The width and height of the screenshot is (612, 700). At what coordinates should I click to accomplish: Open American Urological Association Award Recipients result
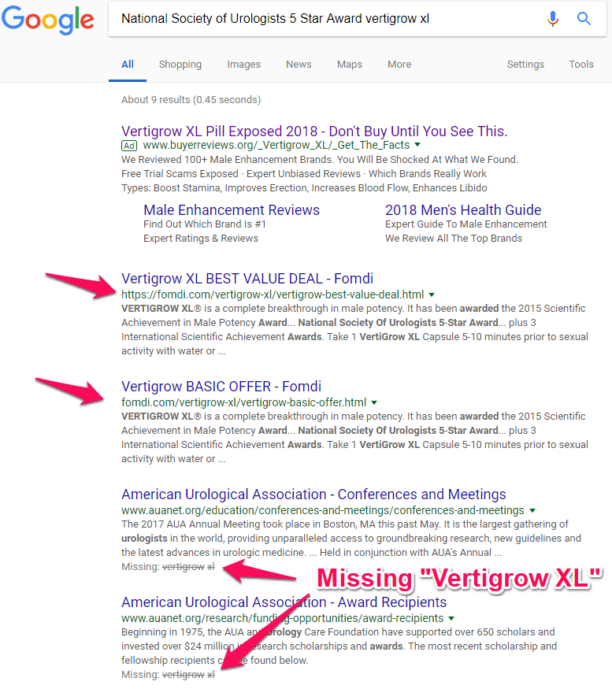click(284, 602)
